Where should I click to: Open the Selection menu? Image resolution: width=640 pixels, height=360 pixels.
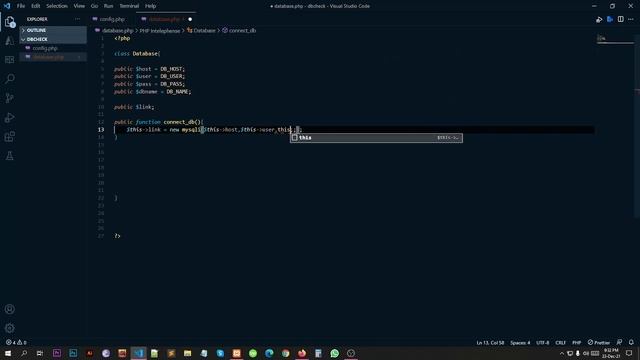57,6
